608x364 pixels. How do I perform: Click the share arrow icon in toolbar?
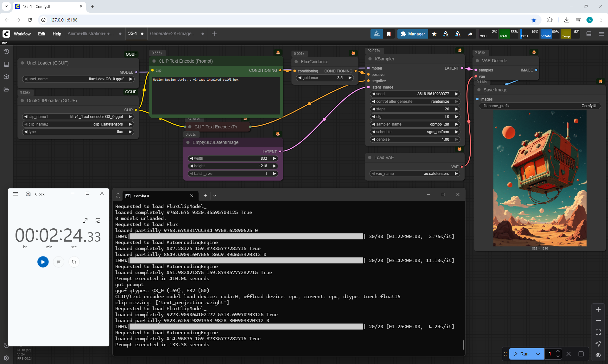tap(470, 34)
